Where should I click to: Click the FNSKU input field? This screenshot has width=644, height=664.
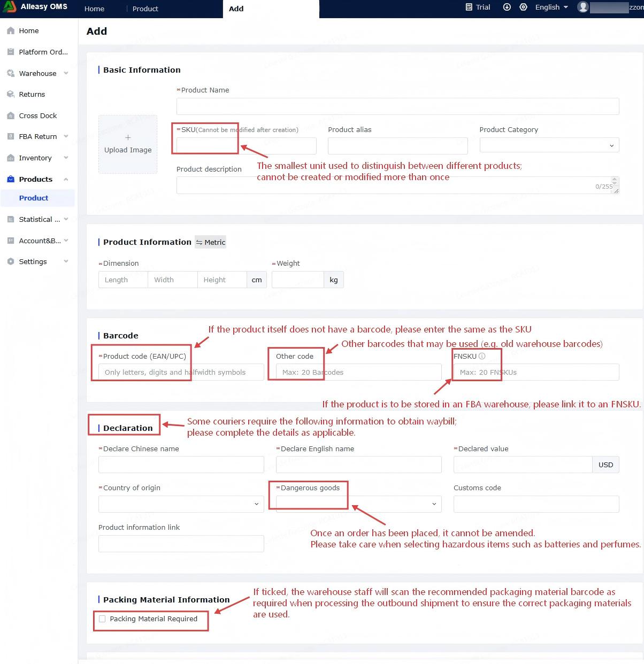536,372
